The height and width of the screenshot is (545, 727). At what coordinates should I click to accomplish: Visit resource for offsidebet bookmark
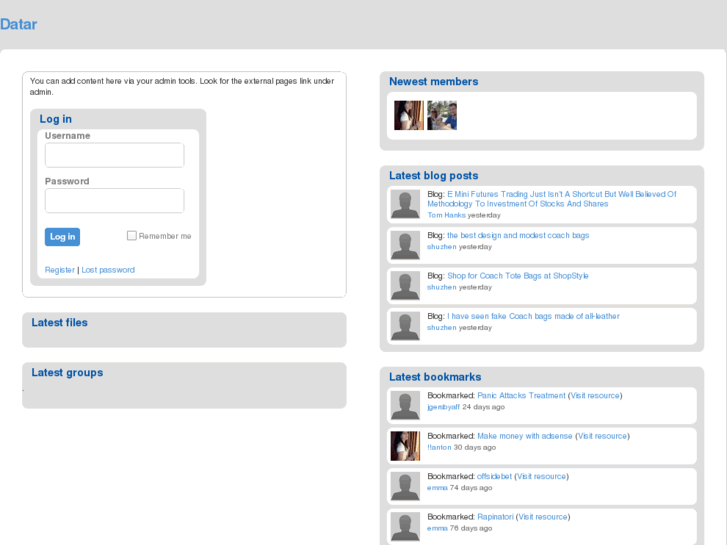click(542, 476)
